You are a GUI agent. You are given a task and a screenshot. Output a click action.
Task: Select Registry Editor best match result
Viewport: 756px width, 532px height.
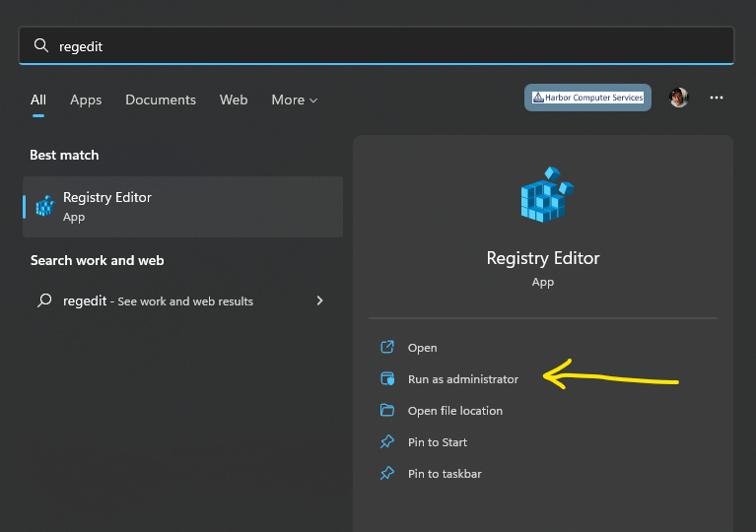click(182, 207)
